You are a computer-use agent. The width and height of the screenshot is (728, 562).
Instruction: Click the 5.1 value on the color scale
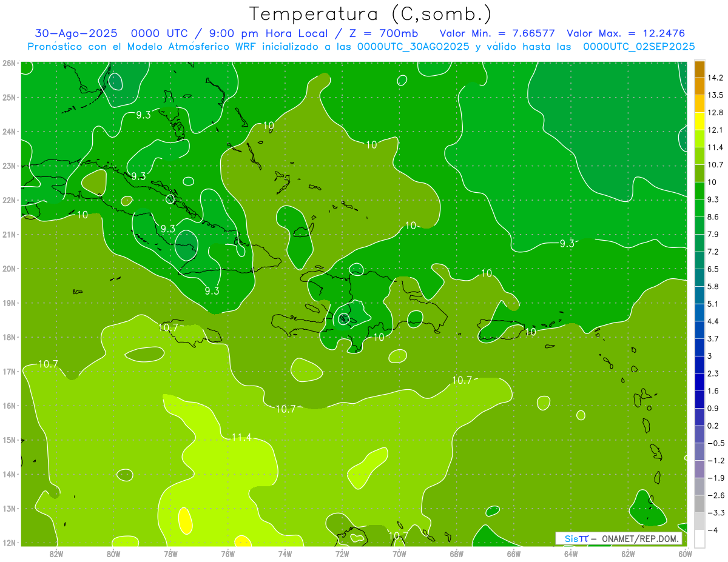pyautogui.click(x=713, y=304)
